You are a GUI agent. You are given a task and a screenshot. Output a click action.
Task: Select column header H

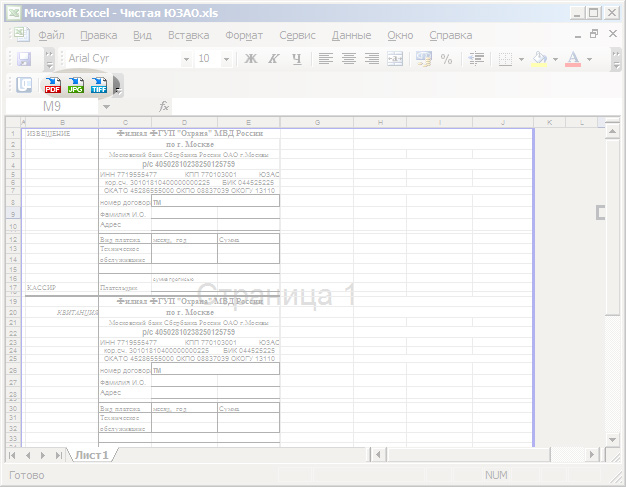point(380,123)
